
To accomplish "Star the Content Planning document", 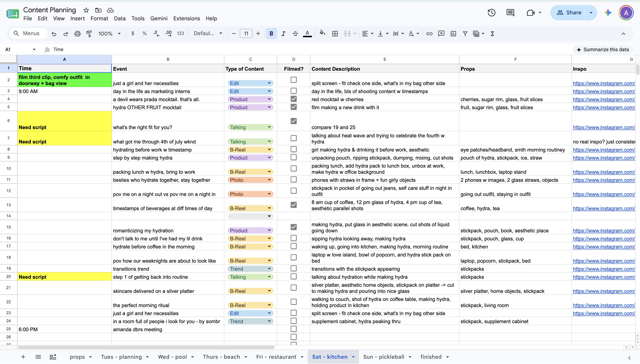I will tap(86, 10).
